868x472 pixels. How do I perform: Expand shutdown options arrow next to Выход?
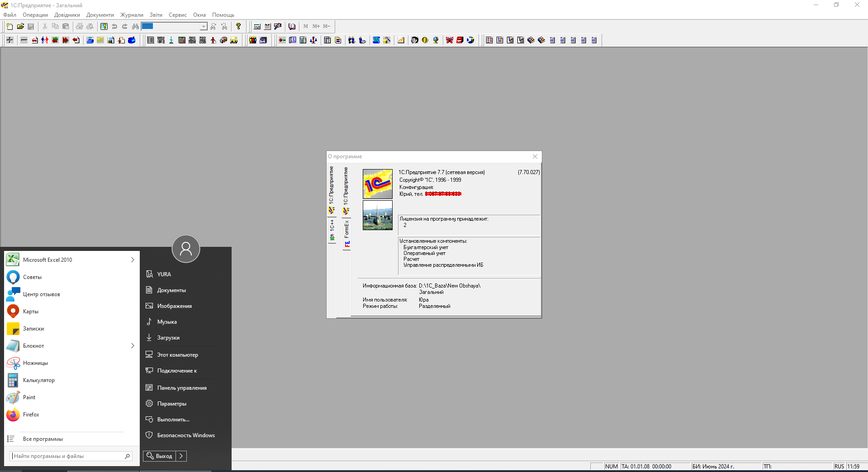(181, 456)
